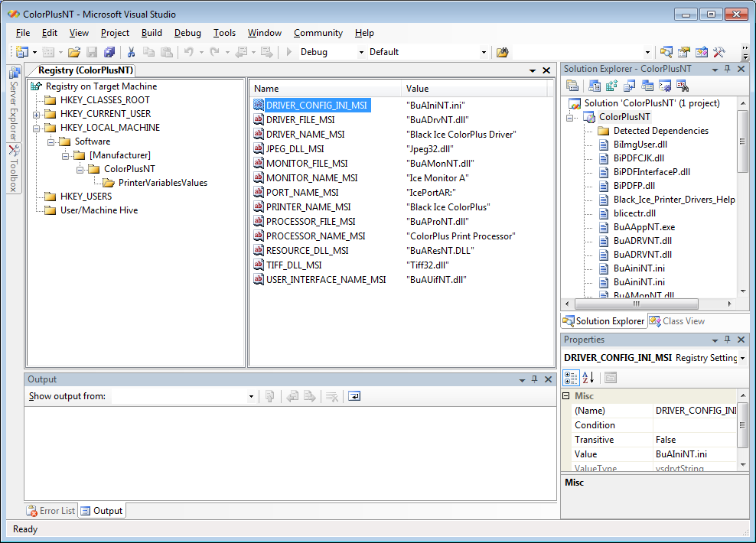Open the File Types Editor icon
Screen dimensions: 756x543
pos(629,86)
